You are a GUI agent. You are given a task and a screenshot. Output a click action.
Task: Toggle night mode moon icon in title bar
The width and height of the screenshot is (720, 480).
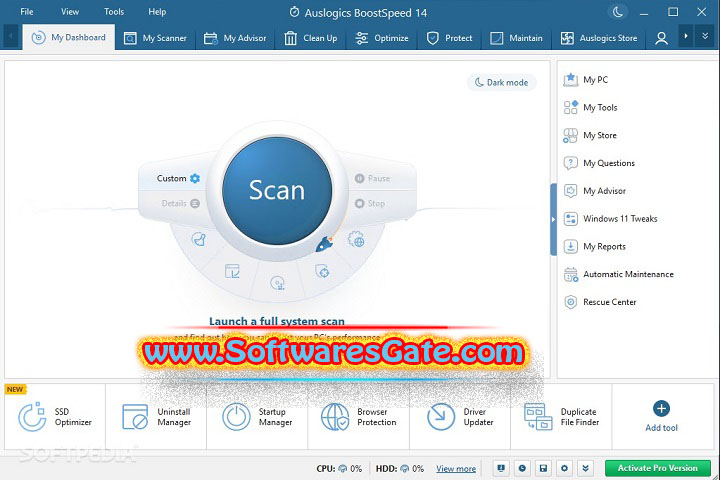click(618, 12)
